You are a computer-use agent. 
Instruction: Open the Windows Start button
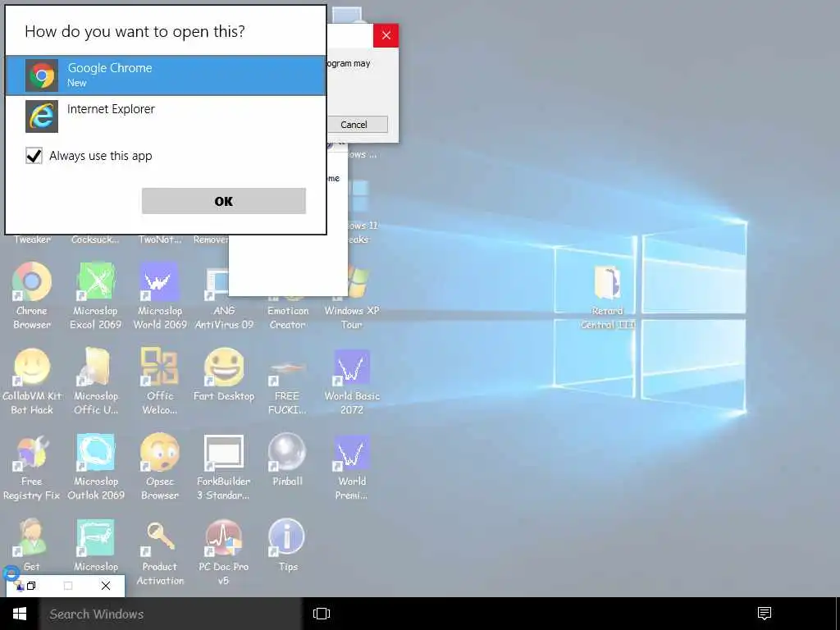point(20,614)
